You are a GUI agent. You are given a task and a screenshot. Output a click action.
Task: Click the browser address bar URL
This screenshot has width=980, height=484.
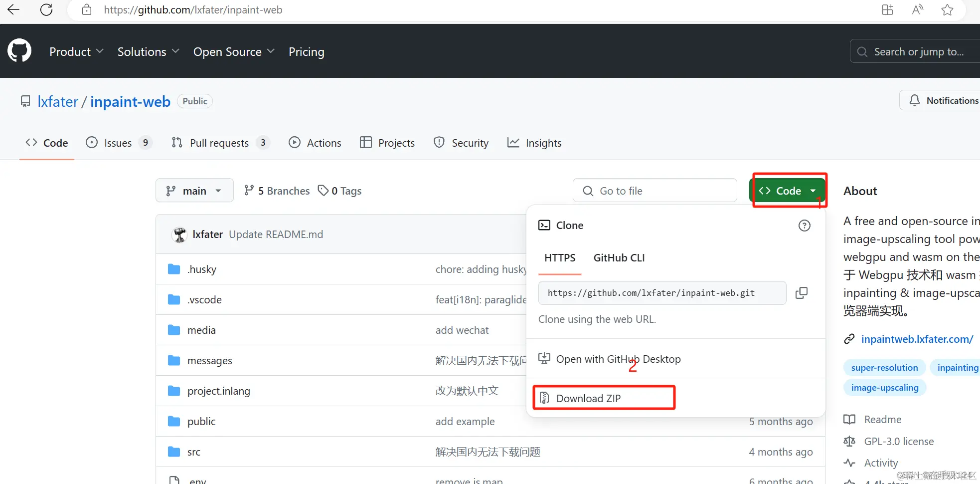(x=193, y=10)
